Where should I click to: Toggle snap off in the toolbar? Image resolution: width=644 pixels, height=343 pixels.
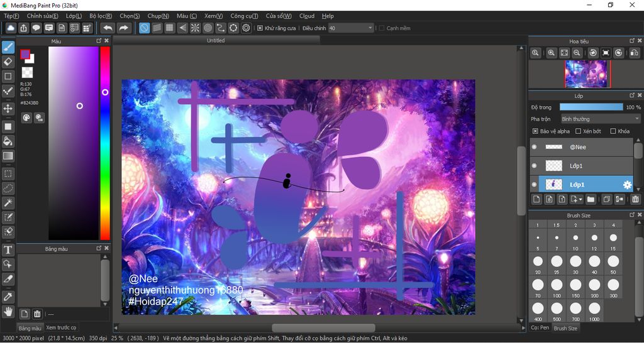144,28
